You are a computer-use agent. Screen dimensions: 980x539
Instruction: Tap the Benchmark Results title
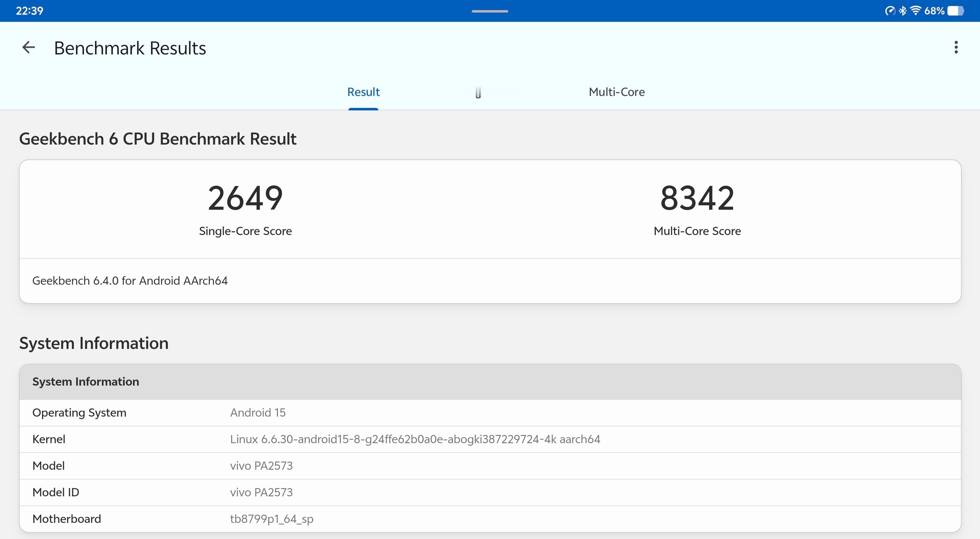pyautogui.click(x=130, y=48)
